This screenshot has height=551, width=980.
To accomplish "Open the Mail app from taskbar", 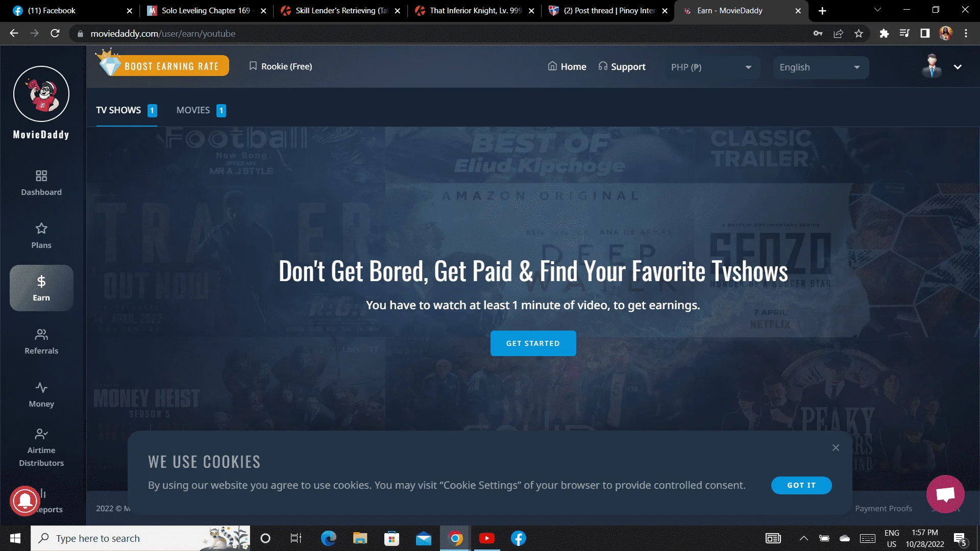I will (423, 538).
